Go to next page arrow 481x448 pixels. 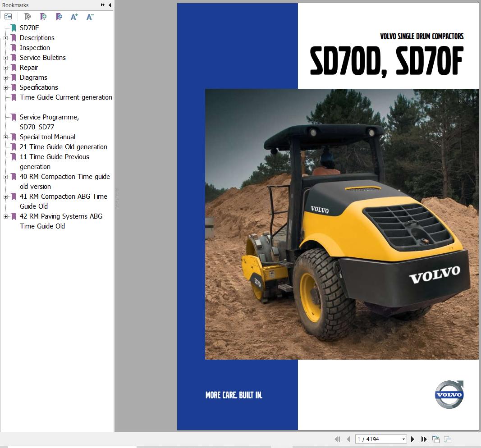(412, 439)
